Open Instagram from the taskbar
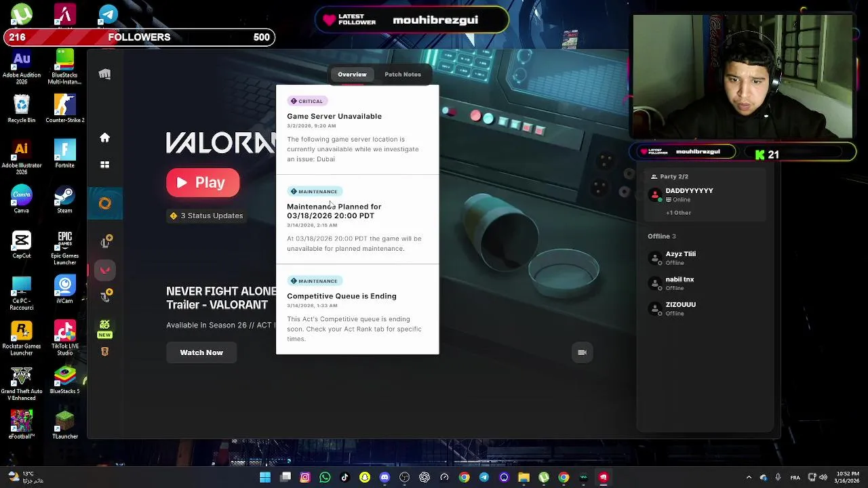The height and width of the screenshot is (488, 868). 305,477
